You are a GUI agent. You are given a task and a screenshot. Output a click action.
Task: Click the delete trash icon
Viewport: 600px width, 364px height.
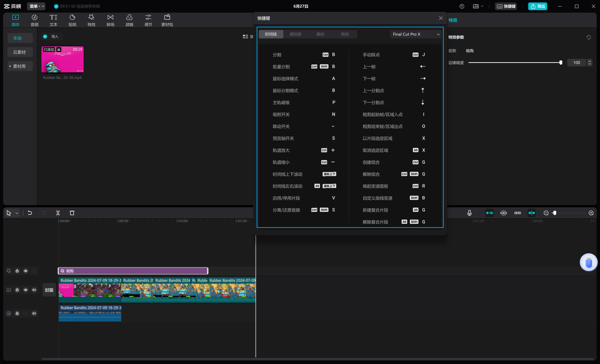[72, 213]
